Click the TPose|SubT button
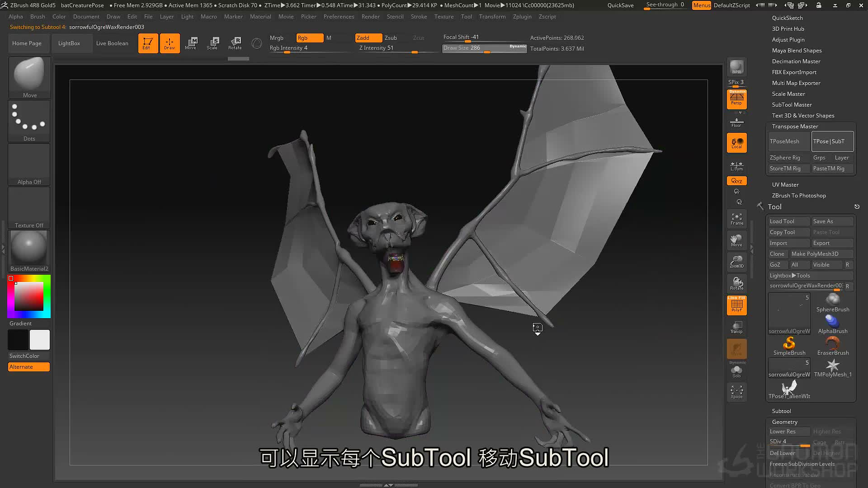The height and width of the screenshot is (488, 868). pos(833,141)
